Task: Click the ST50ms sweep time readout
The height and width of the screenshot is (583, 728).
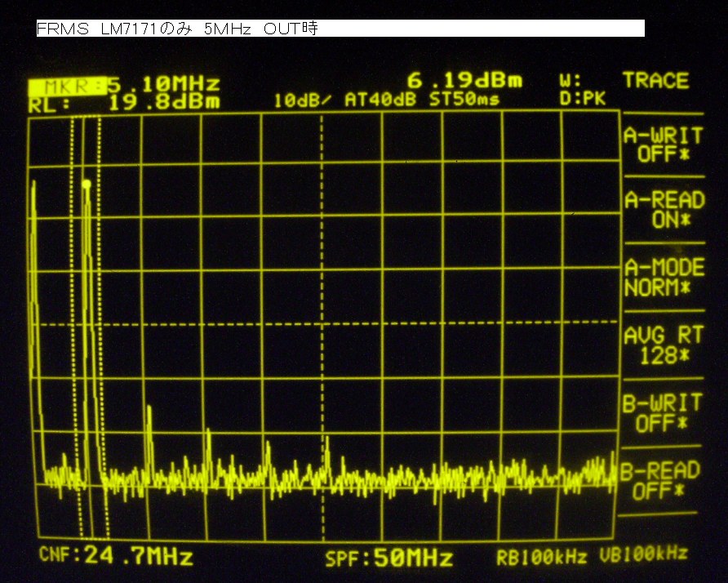Action: click(x=464, y=99)
